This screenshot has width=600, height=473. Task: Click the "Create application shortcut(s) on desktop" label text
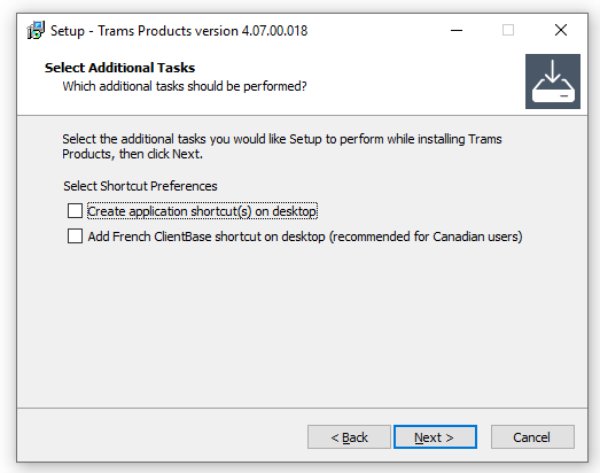(x=202, y=212)
